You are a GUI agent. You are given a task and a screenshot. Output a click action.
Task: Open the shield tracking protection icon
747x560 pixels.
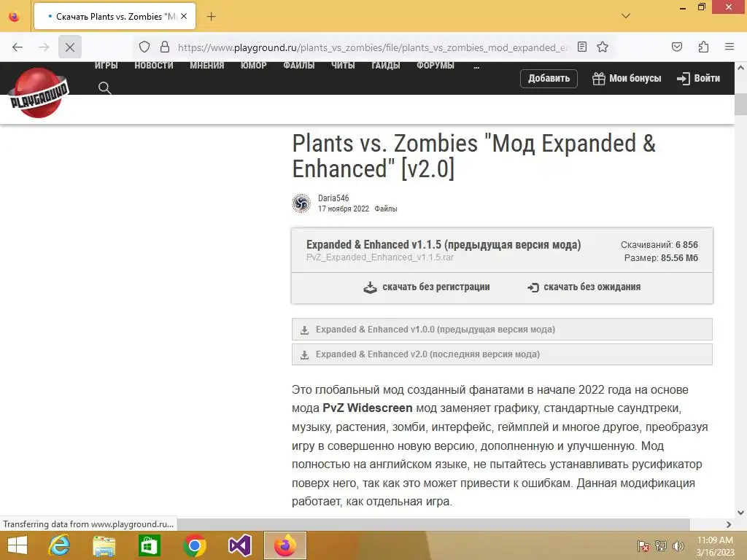144,47
